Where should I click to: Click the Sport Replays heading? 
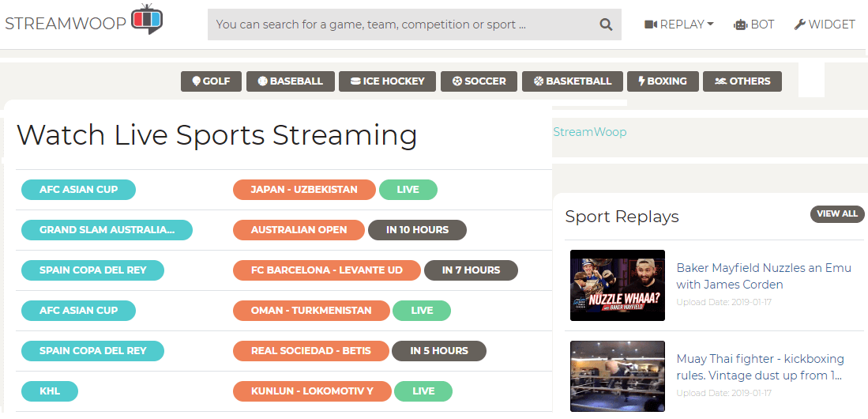pyautogui.click(x=622, y=217)
